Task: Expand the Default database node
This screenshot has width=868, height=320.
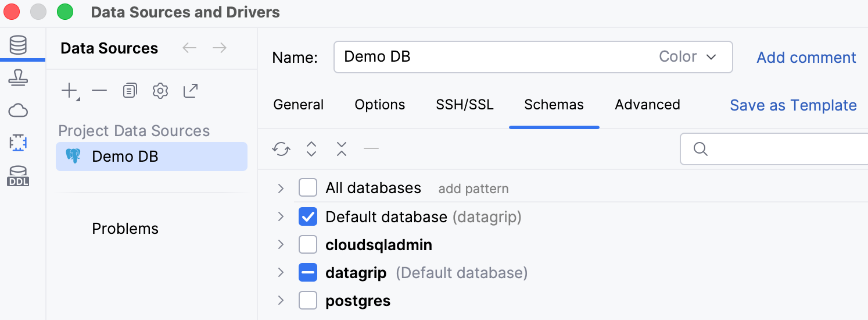Action: coord(281,216)
